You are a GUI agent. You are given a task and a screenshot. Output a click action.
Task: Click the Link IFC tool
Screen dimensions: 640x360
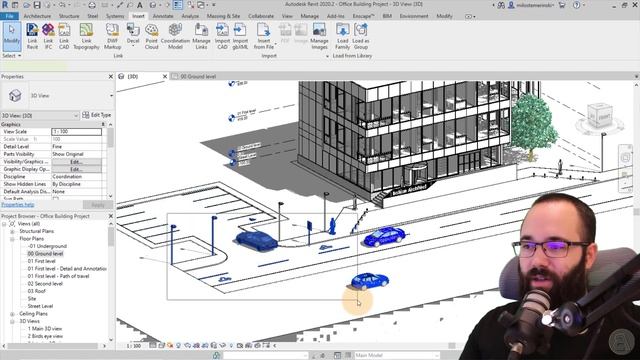pyautogui.click(x=48, y=36)
